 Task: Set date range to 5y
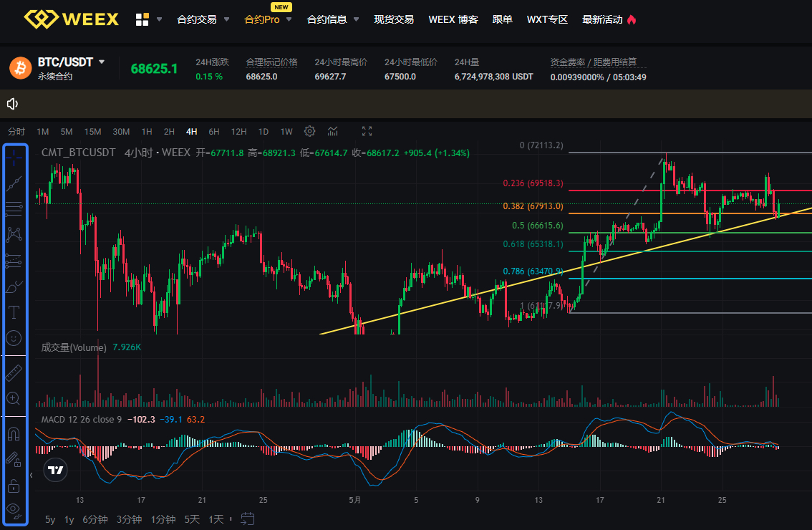click(50, 519)
